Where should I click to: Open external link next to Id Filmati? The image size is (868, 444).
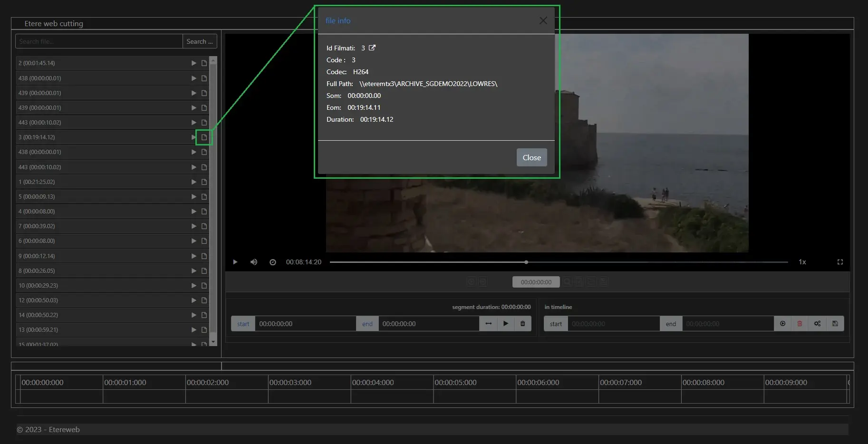[372, 48]
